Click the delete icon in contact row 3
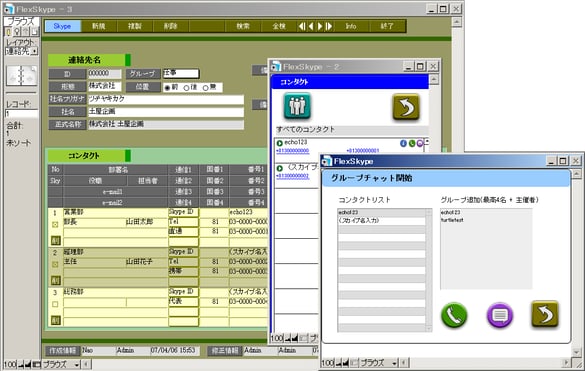This screenshot has height=371, width=585. [x=56, y=320]
